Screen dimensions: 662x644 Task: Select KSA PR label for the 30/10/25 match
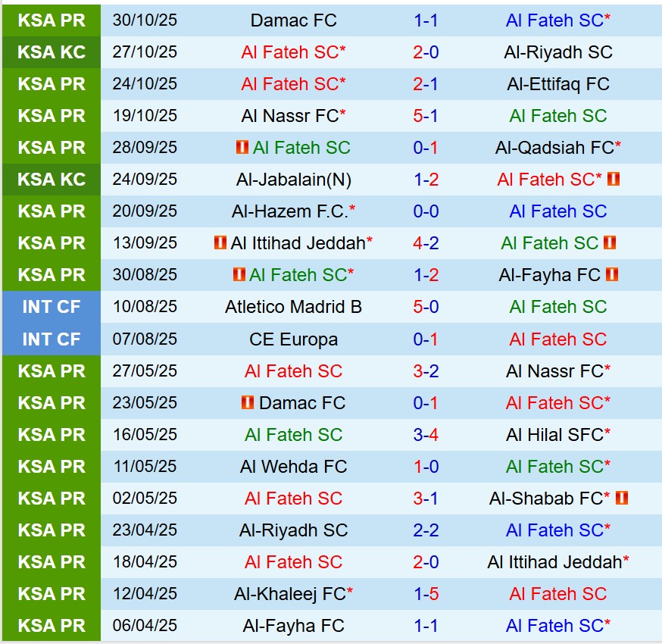click(x=52, y=20)
